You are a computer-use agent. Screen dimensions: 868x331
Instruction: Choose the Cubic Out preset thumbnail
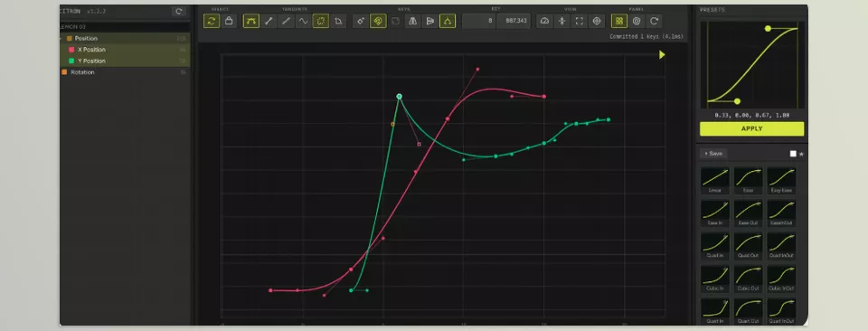(748, 279)
